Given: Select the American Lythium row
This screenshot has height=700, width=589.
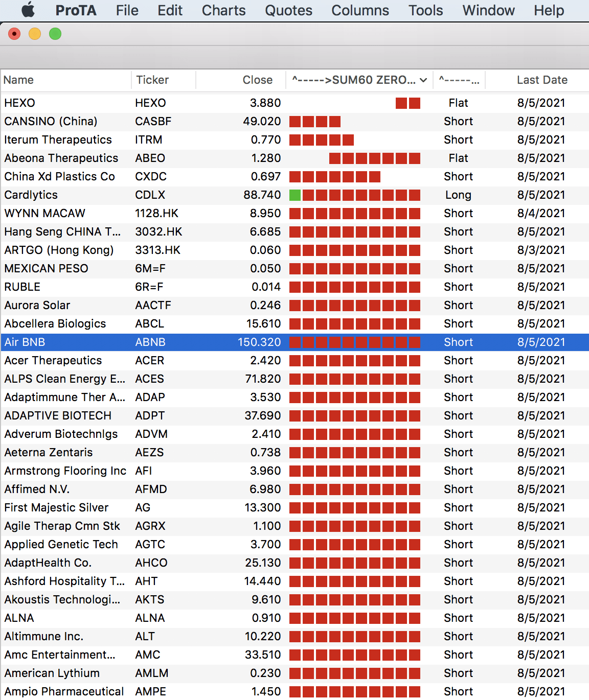Looking at the screenshot, I should (294, 673).
